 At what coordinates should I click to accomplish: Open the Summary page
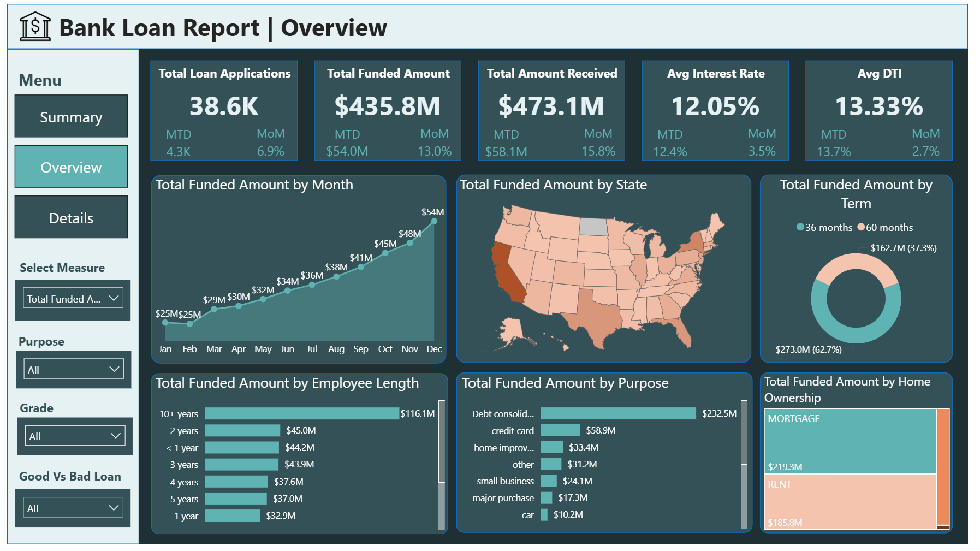click(71, 117)
